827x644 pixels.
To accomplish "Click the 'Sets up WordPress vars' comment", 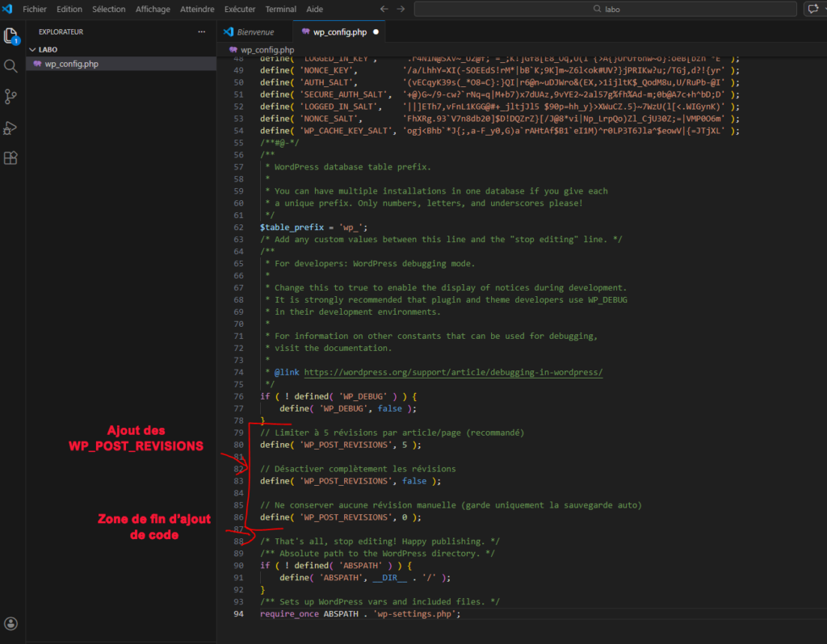I will point(380,602).
